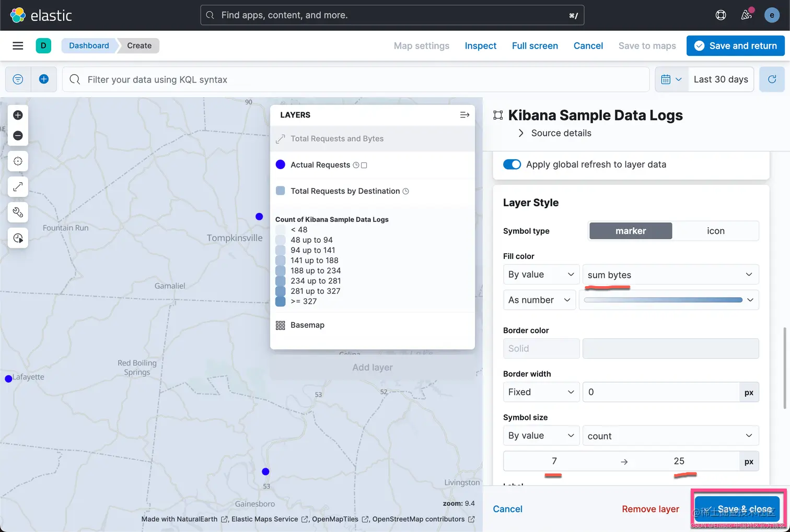The image size is (790, 532).
Task: Click the minimum symbol size field showing 7
Action: tap(554, 462)
